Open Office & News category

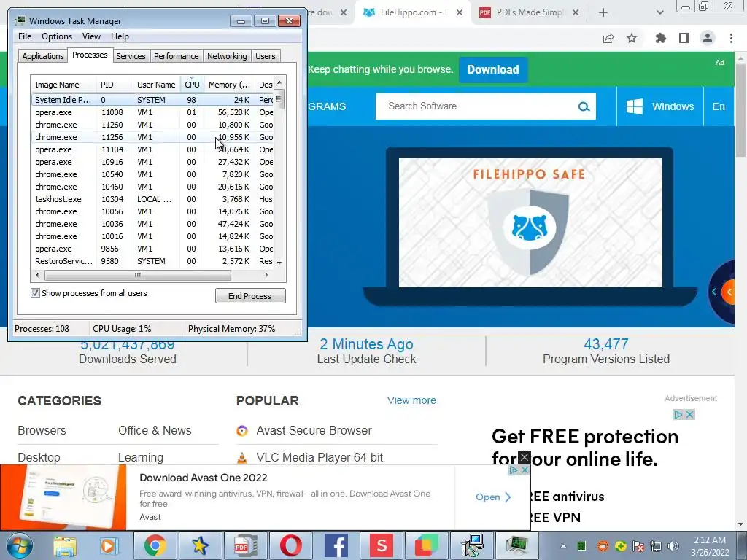[155, 430]
